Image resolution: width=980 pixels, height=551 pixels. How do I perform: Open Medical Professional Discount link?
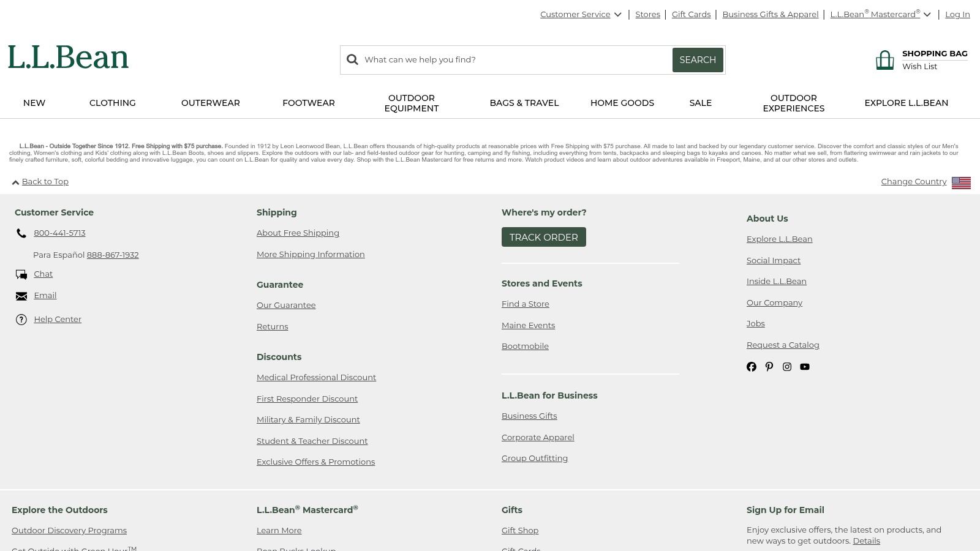316,378
